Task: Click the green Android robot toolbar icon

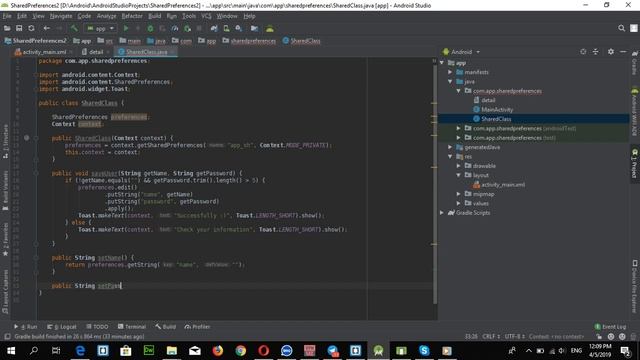Action: click(x=270, y=28)
